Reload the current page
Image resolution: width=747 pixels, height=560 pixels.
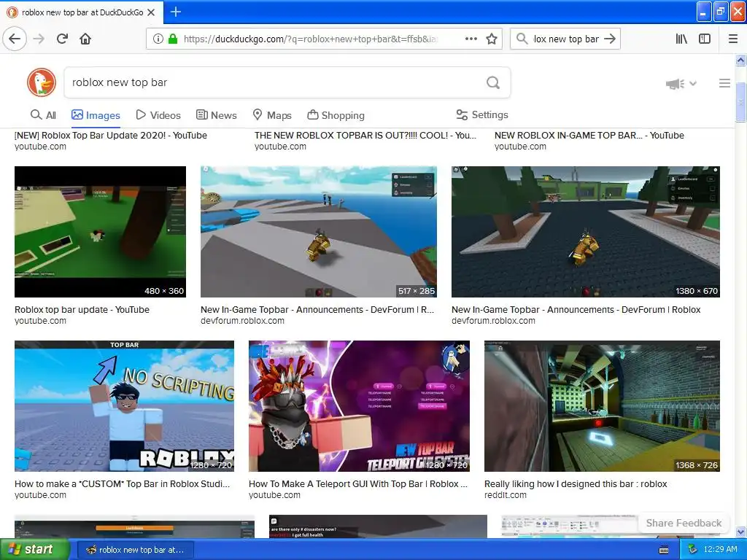(x=63, y=39)
